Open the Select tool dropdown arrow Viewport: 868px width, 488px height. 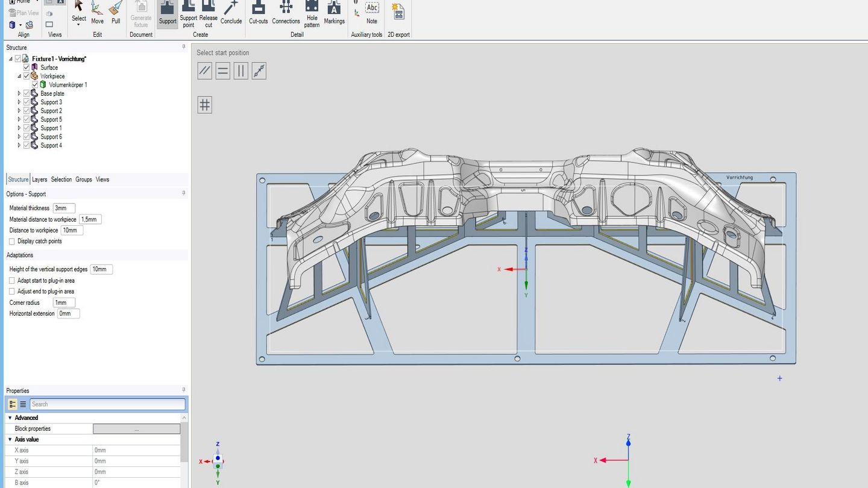[x=78, y=23]
